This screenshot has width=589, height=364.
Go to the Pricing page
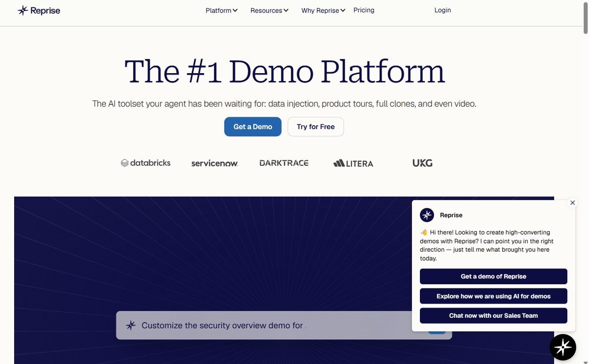363,10
